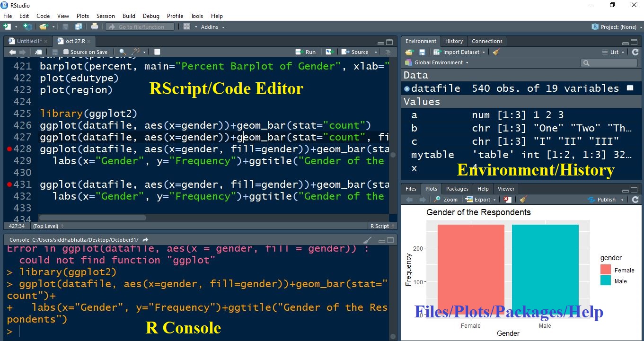Clear environment objects with the broom icon

pos(496,52)
